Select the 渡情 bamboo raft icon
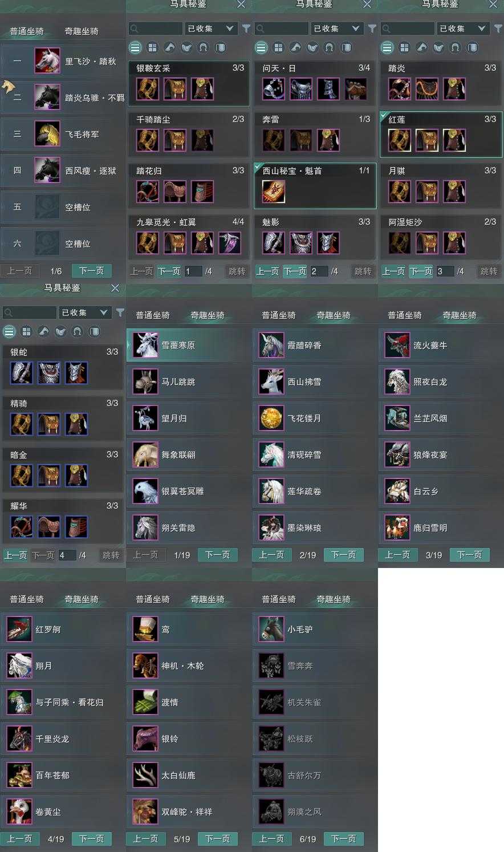The height and width of the screenshot is (852, 504). [145, 703]
